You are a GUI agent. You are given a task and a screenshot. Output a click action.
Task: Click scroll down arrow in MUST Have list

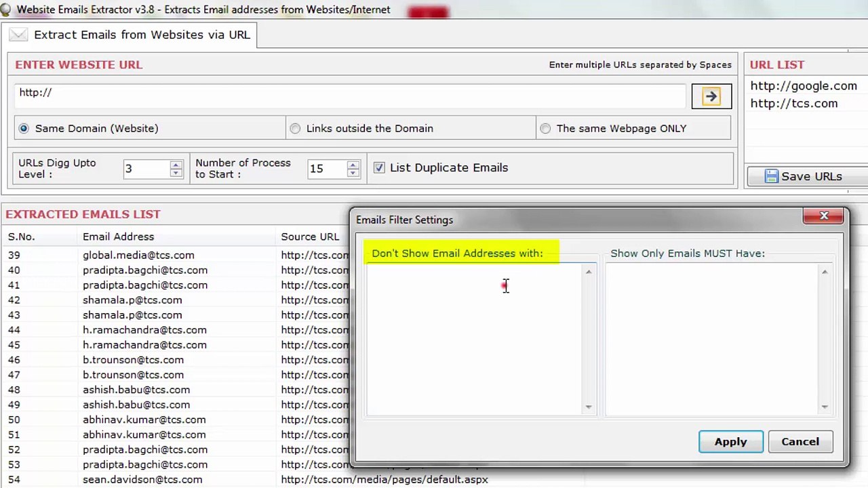825,407
